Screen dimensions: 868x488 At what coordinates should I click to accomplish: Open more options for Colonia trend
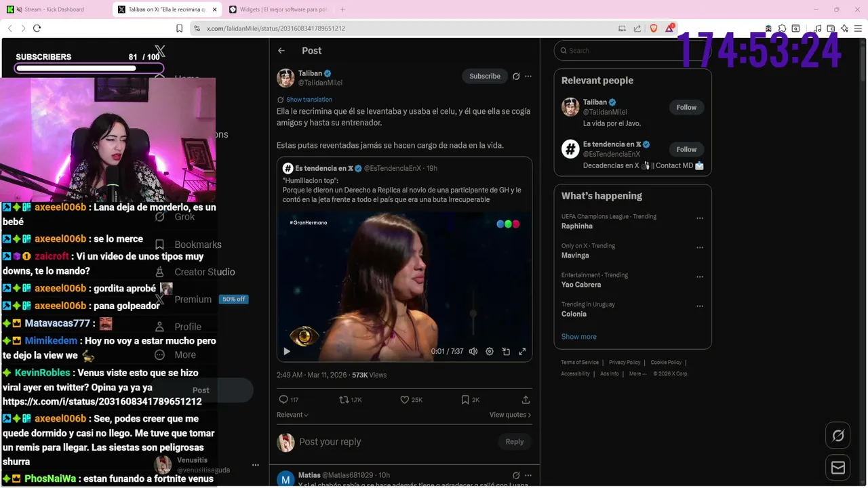pyautogui.click(x=700, y=306)
